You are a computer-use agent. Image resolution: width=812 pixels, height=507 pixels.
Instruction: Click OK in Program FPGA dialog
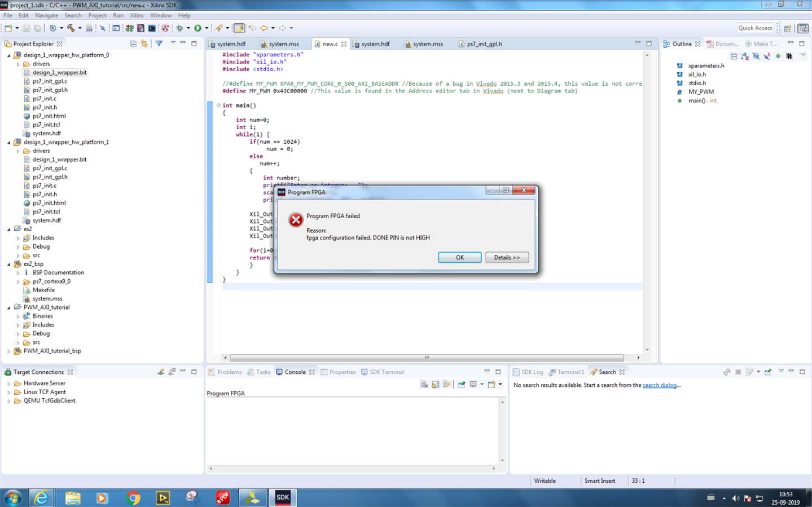[460, 257]
